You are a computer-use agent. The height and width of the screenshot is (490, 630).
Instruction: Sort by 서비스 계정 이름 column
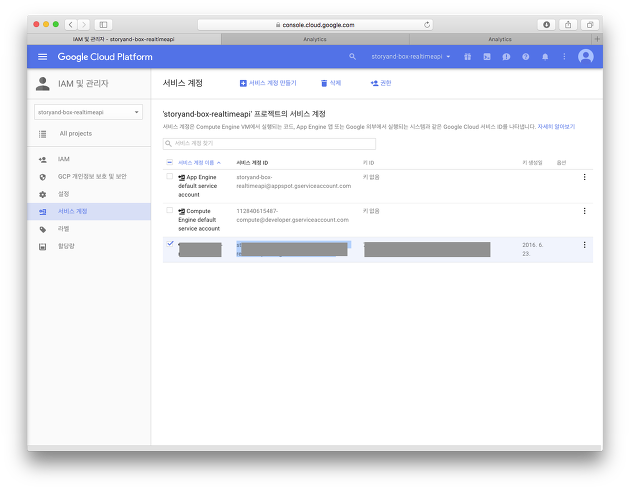coord(199,163)
